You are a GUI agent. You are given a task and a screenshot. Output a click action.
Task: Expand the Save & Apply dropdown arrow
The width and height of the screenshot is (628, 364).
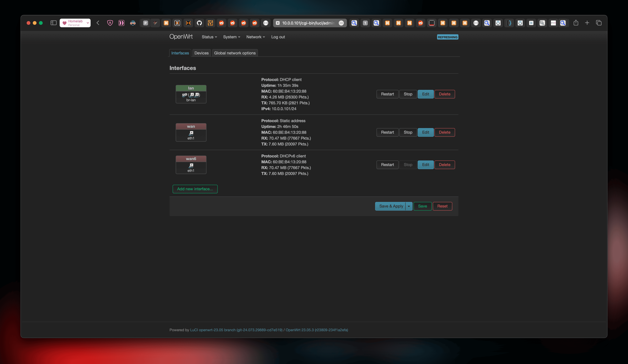(409, 206)
